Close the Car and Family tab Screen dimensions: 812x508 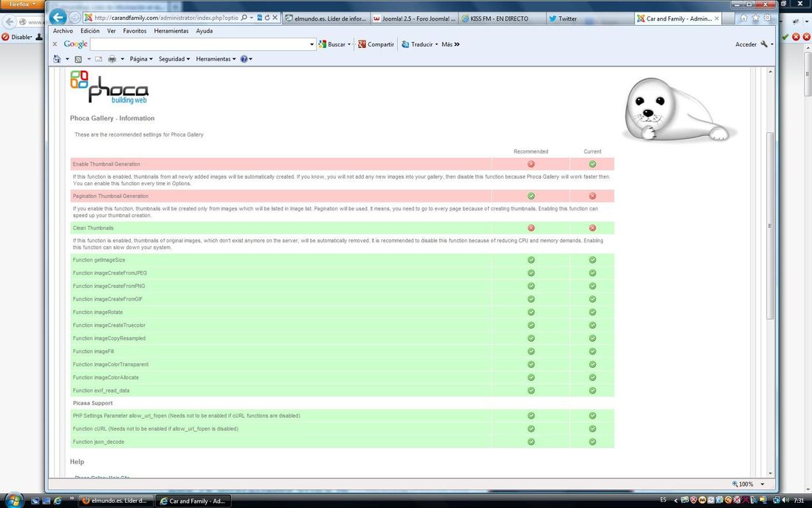click(x=717, y=18)
